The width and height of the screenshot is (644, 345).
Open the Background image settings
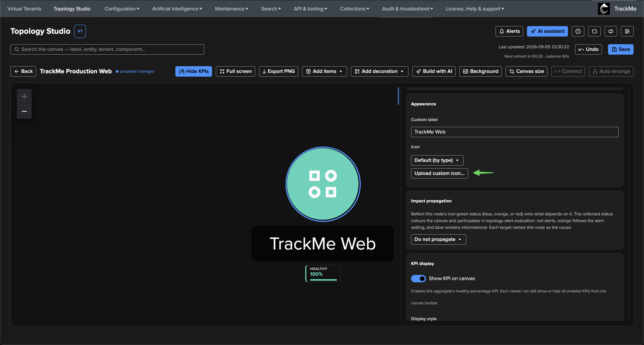point(481,71)
